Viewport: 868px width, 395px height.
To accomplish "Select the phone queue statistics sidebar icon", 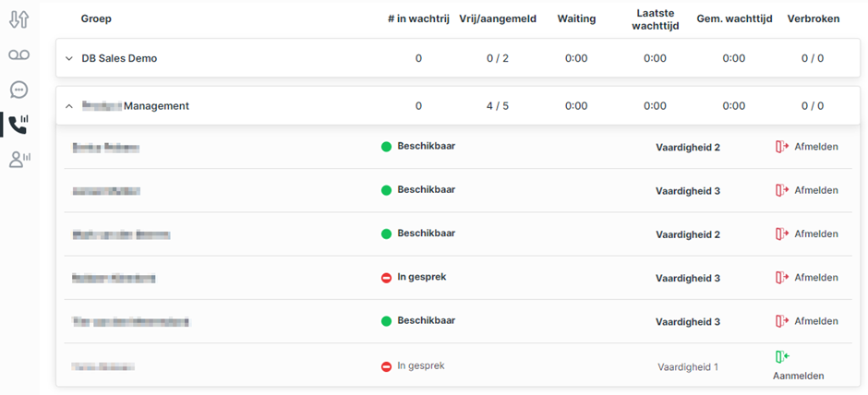I will pyautogui.click(x=18, y=125).
